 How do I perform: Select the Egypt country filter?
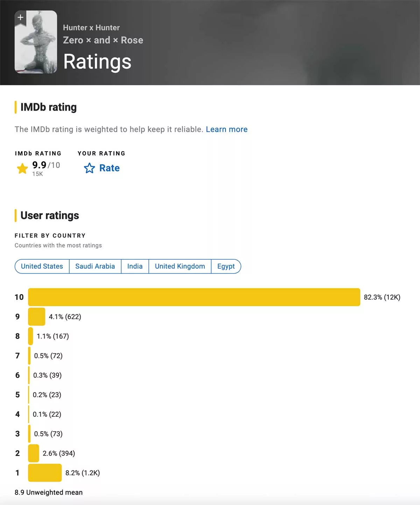(226, 266)
